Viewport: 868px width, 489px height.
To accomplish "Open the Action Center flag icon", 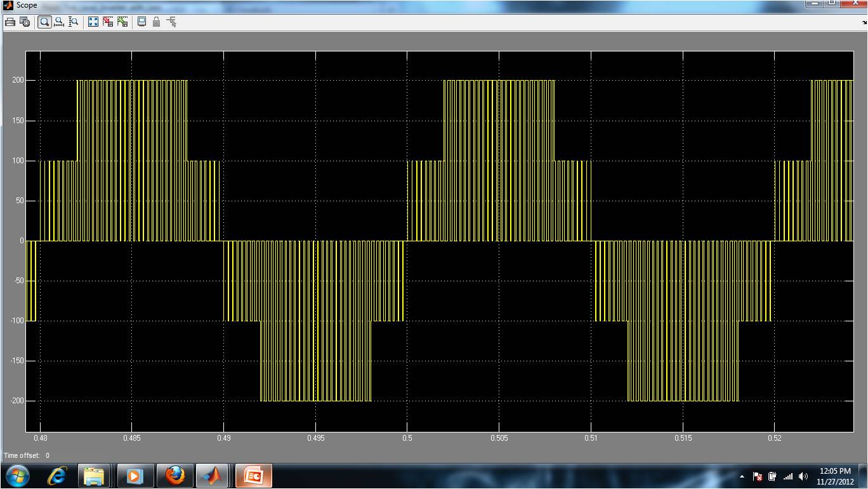I will [757, 476].
